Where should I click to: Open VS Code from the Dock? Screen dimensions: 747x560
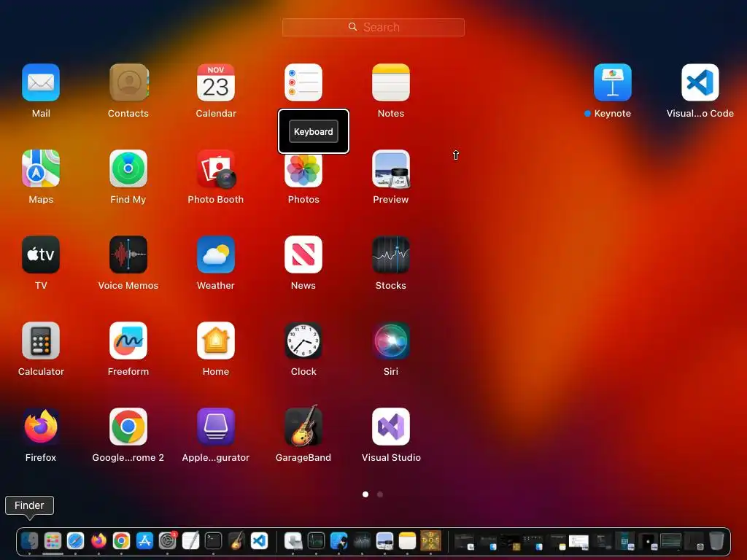coord(259,541)
